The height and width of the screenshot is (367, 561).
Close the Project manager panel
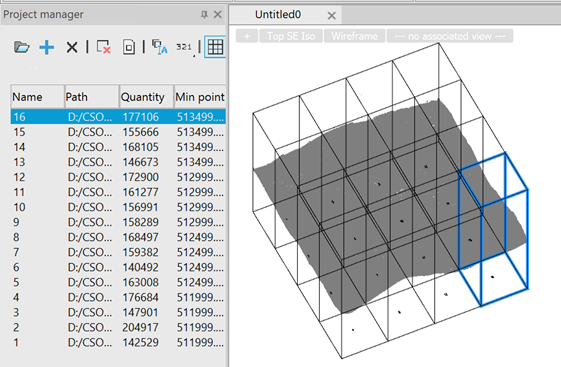[x=218, y=14]
